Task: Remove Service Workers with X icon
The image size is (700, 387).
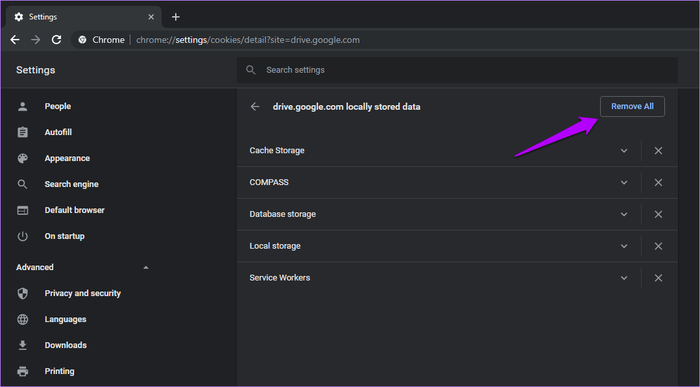Action: click(x=658, y=278)
